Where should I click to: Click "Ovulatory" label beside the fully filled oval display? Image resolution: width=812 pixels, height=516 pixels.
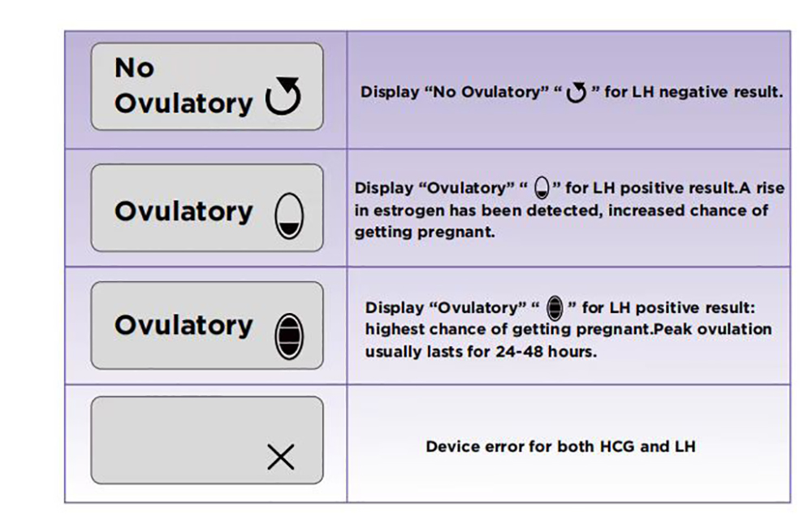184,325
